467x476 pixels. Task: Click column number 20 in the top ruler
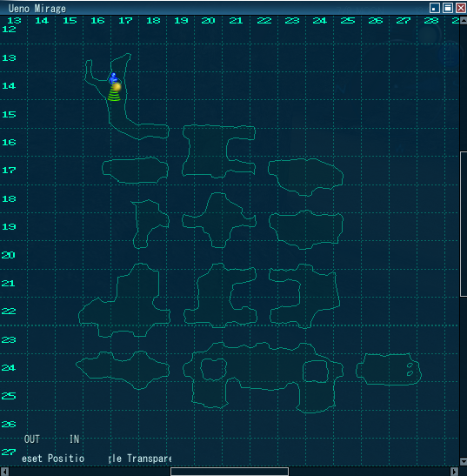[x=208, y=20]
